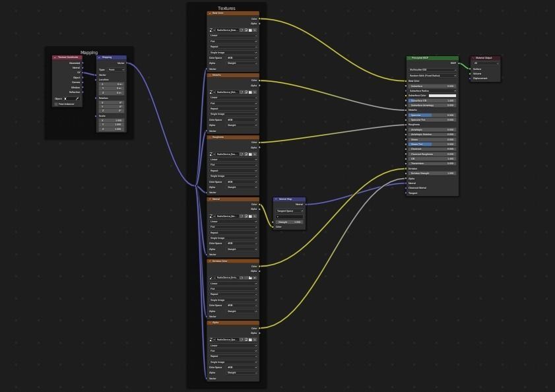Click the open folder icon on the Roughness texture node

[x=250, y=154]
